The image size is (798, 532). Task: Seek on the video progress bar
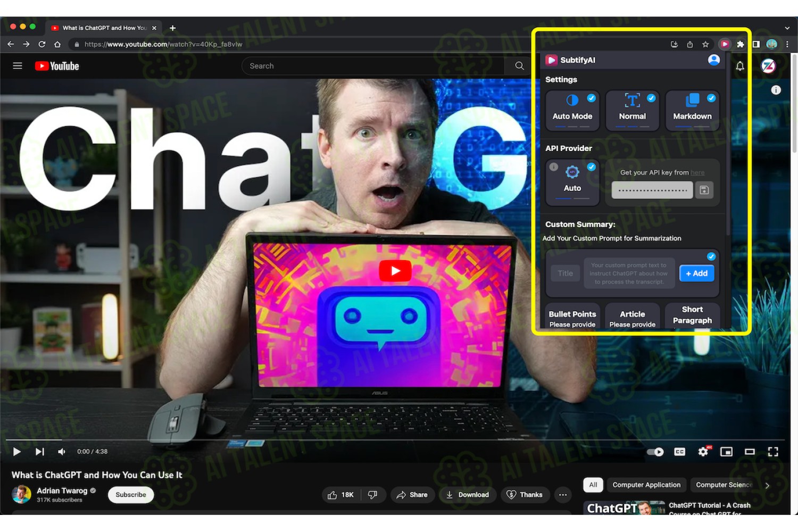point(395,440)
